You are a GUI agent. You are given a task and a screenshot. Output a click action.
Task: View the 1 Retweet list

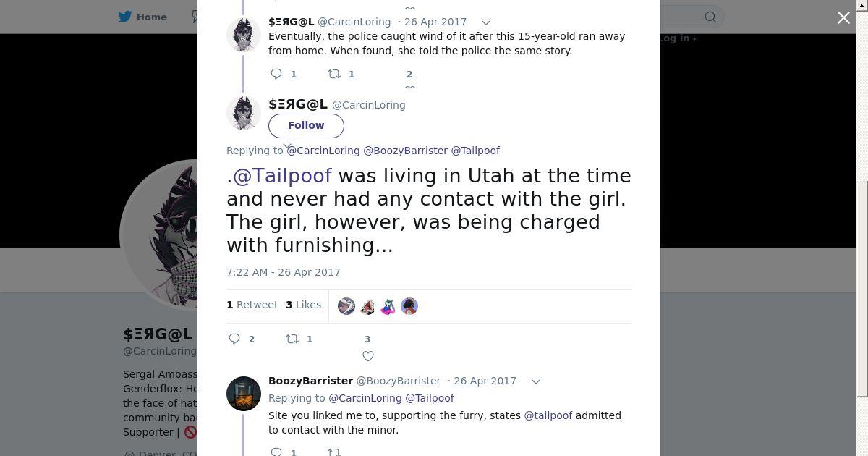coord(252,305)
